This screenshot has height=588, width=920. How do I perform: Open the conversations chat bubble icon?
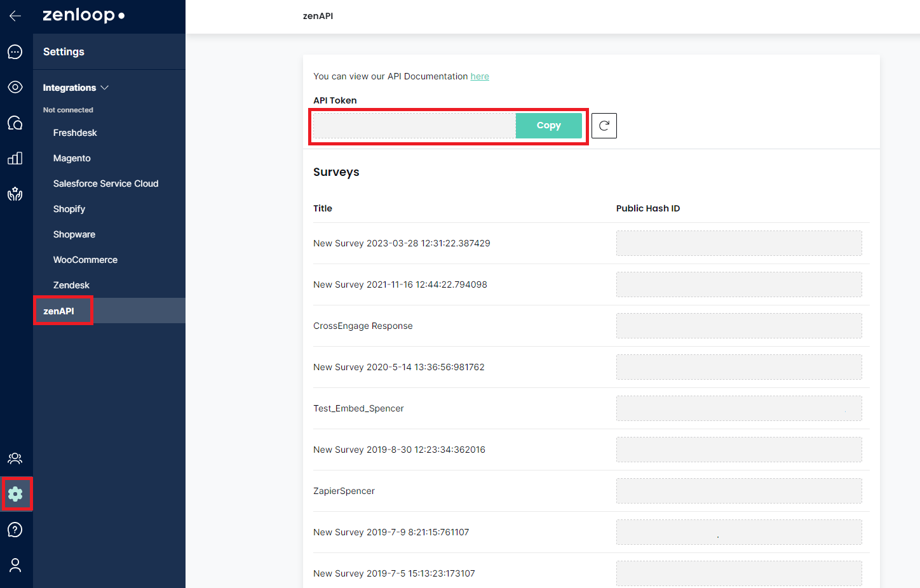15,52
